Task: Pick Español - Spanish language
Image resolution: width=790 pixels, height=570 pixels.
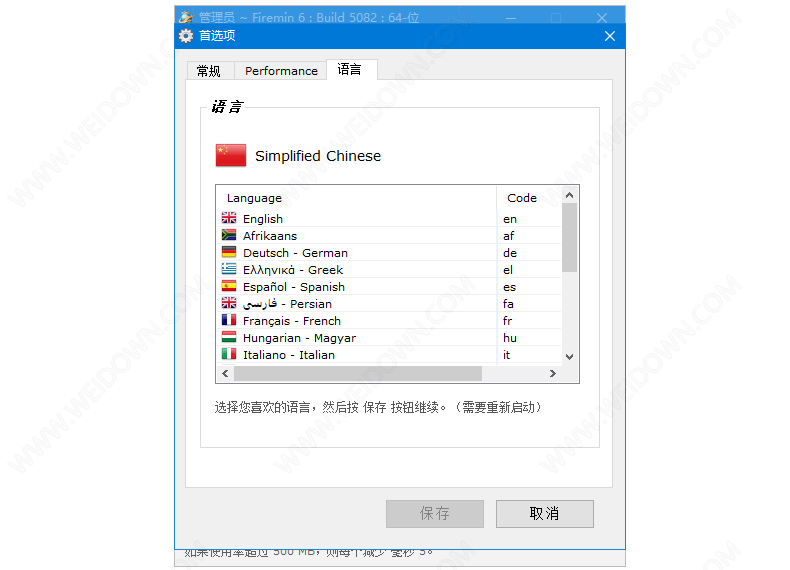Action: click(x=390, y=287)
